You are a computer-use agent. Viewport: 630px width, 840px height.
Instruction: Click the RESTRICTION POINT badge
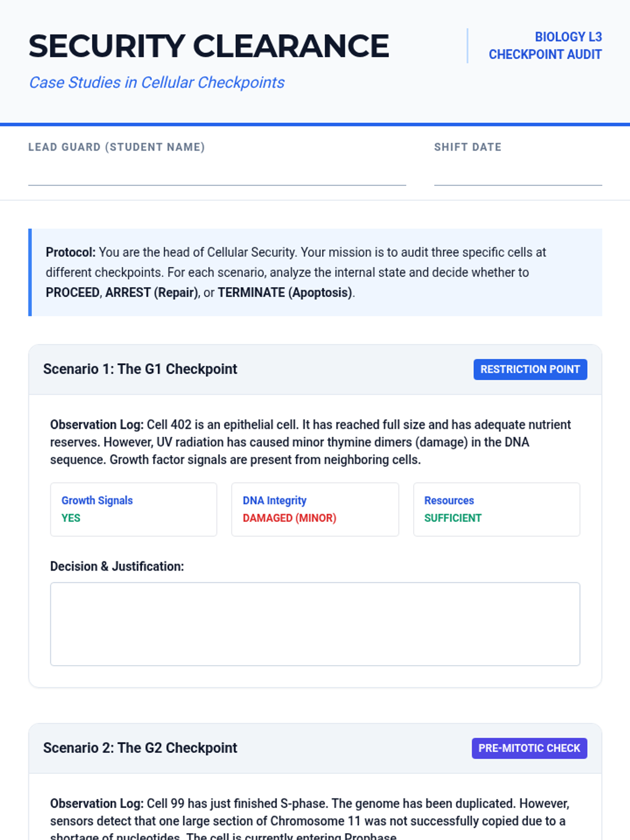530,370
